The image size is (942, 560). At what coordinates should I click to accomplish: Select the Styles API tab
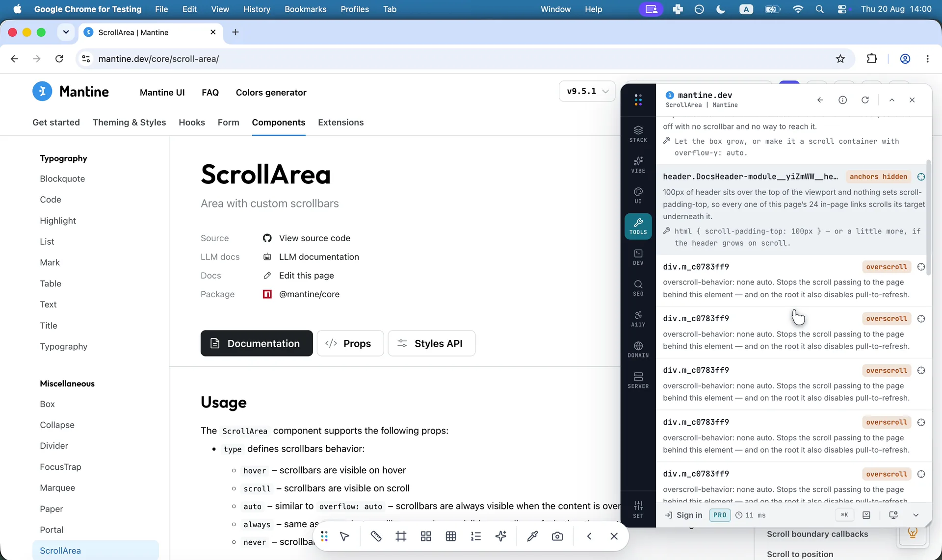[431, 343]
